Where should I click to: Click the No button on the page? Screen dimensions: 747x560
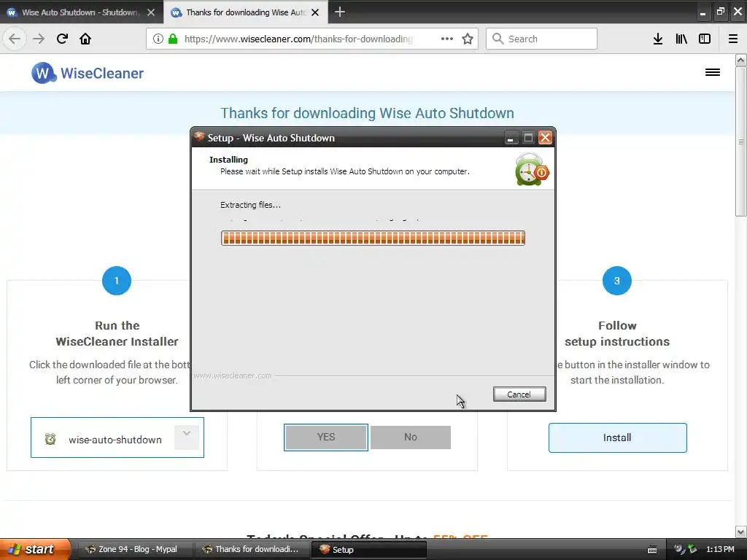tap(410, 437)
